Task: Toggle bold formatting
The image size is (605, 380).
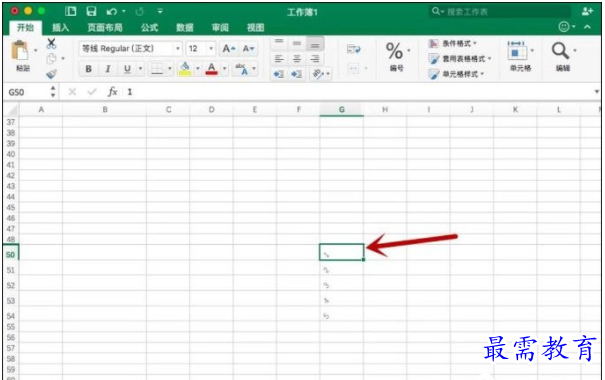Action: tap(88, 69)
